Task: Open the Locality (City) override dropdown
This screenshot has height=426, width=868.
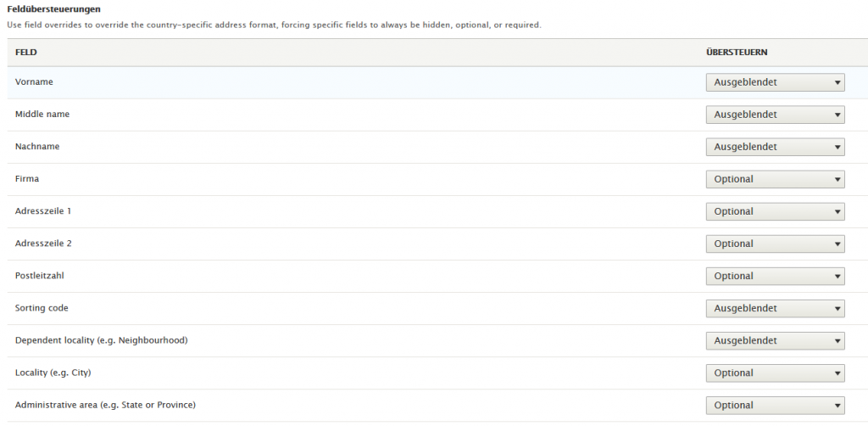Action: point(775,373)
